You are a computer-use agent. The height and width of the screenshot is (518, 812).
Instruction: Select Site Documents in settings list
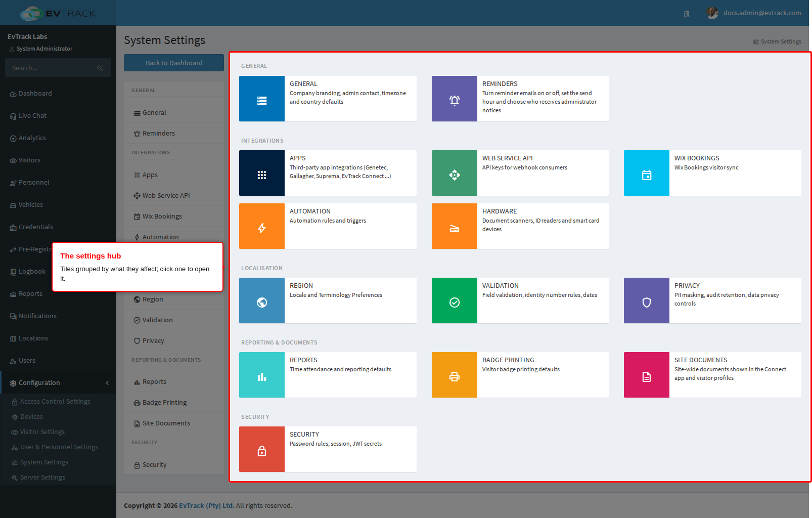174,423
